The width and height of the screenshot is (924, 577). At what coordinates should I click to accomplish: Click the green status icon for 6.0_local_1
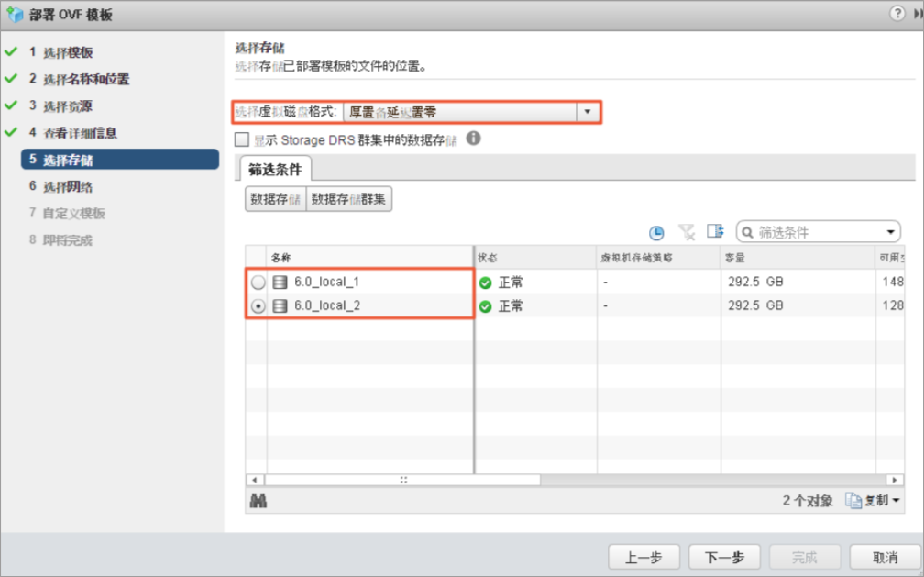[486, 283]
